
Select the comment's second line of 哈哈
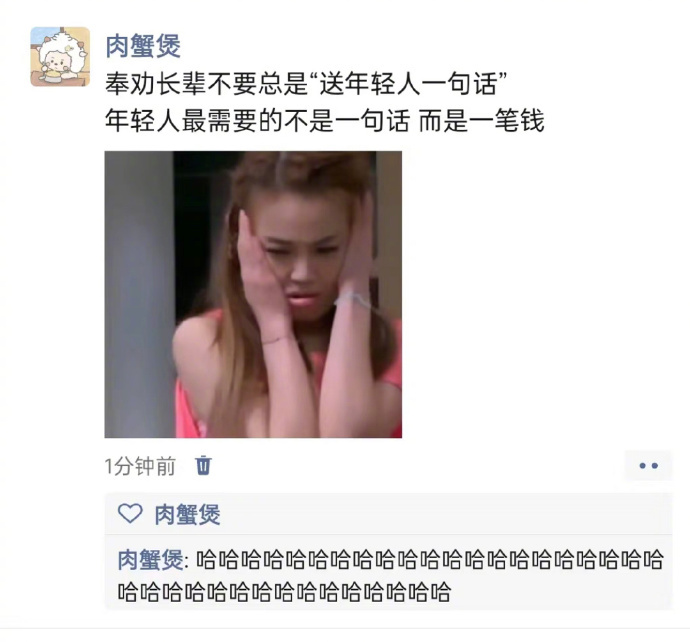tap(284, 591)
